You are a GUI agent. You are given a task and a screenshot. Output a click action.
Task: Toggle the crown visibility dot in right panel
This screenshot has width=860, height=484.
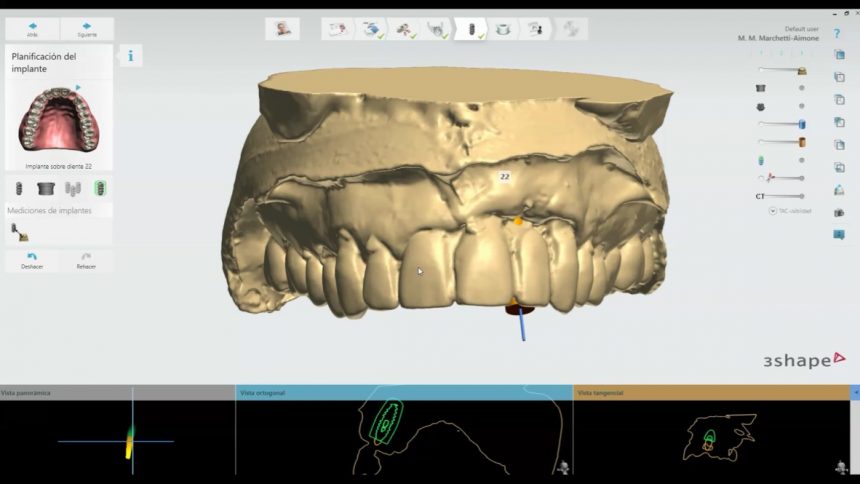pos(801,88)
